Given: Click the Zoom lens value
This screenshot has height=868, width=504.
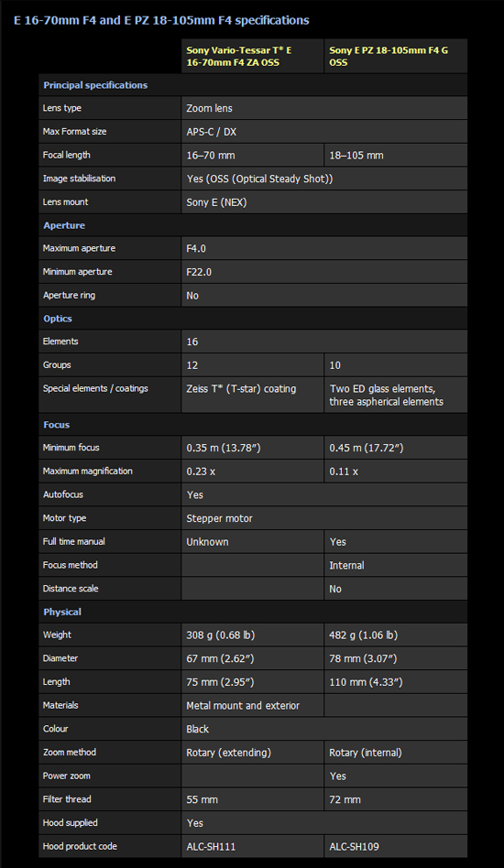Looking at the screenshot, I should (209, 108).
